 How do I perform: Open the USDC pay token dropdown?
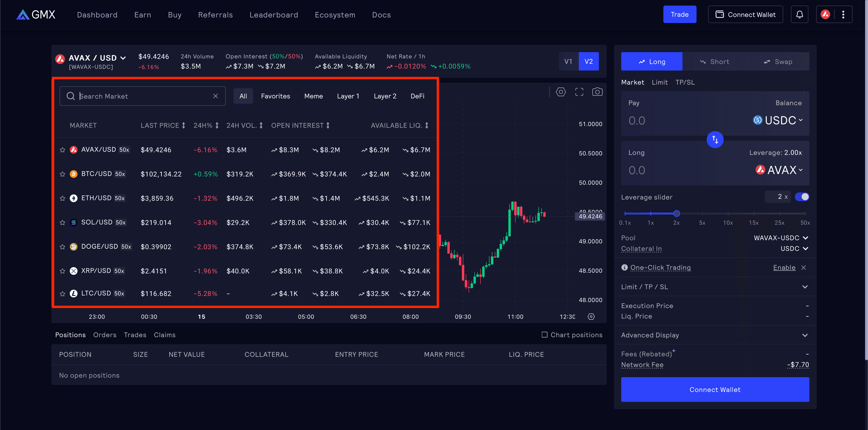click(x=778, y=120)
